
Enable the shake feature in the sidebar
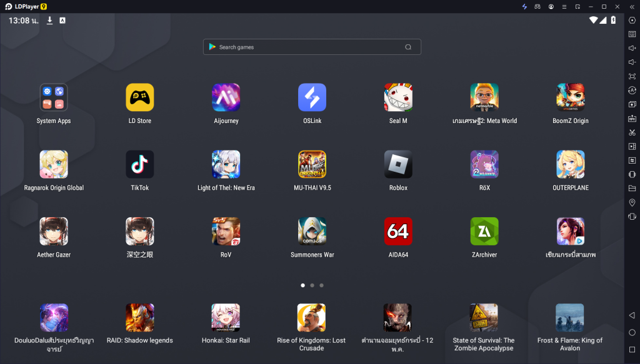pyautogui.click(x=631, y=217)
